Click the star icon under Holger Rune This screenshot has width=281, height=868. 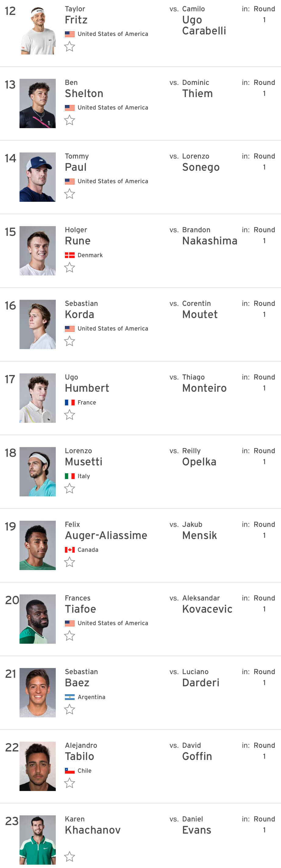click(x=69, y=268)
